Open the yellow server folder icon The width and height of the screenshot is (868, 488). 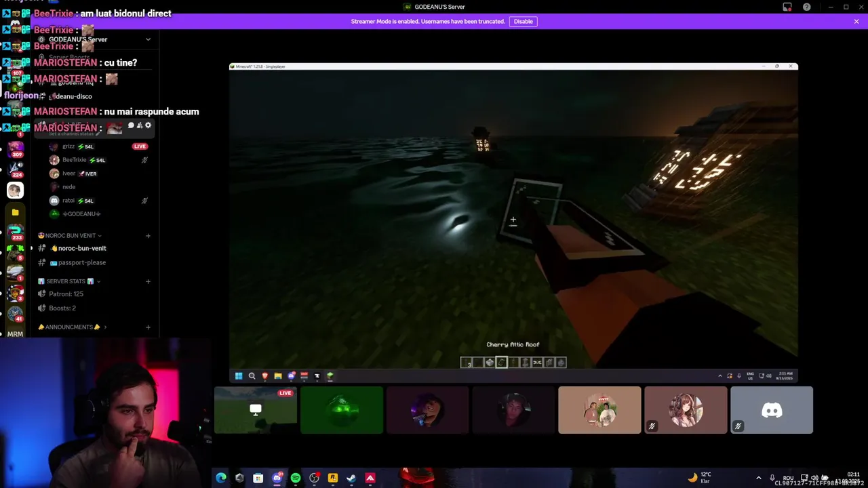(15, 212)
